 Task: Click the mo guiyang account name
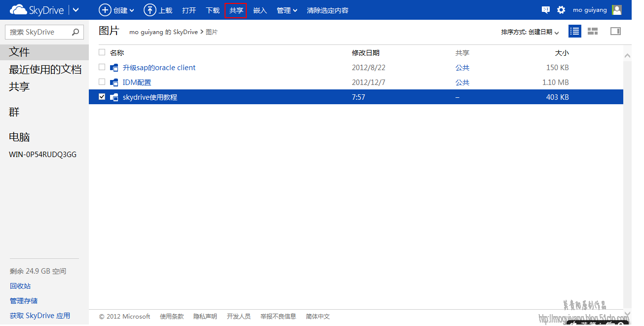click(x=590, y=10)
